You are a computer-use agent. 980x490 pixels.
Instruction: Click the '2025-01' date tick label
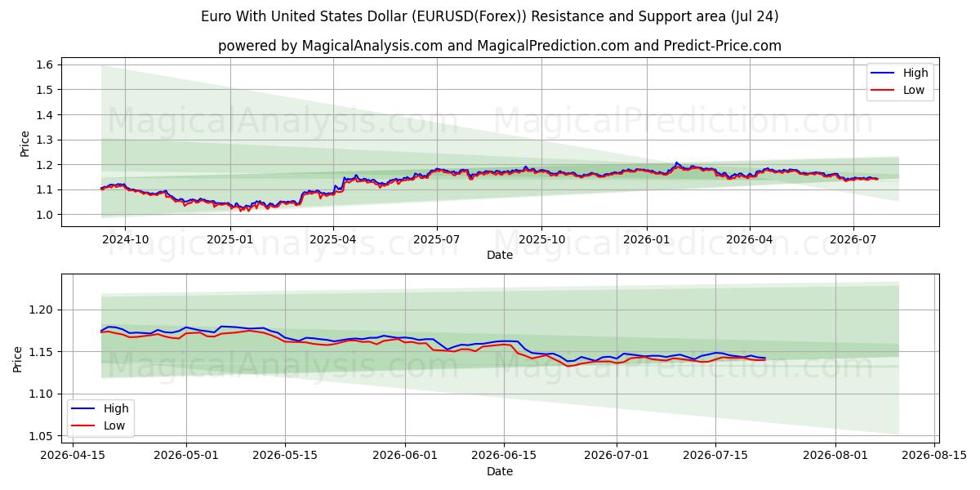pos(230,240)
